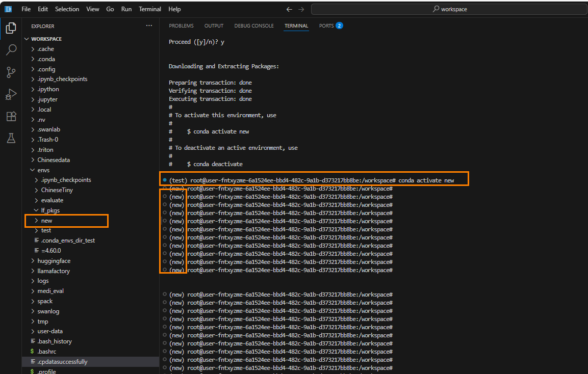Open the Terminal menu
588x374 pixels.
(x=150, y=9)
